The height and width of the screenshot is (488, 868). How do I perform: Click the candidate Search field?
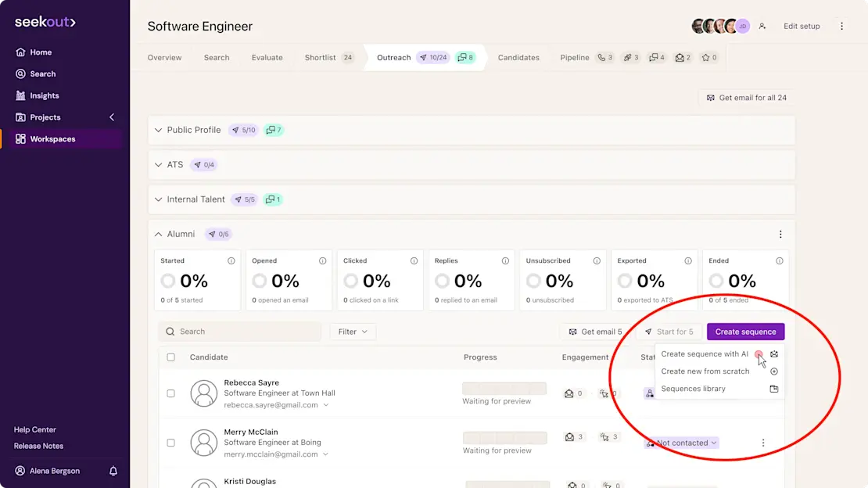[240, 332]
